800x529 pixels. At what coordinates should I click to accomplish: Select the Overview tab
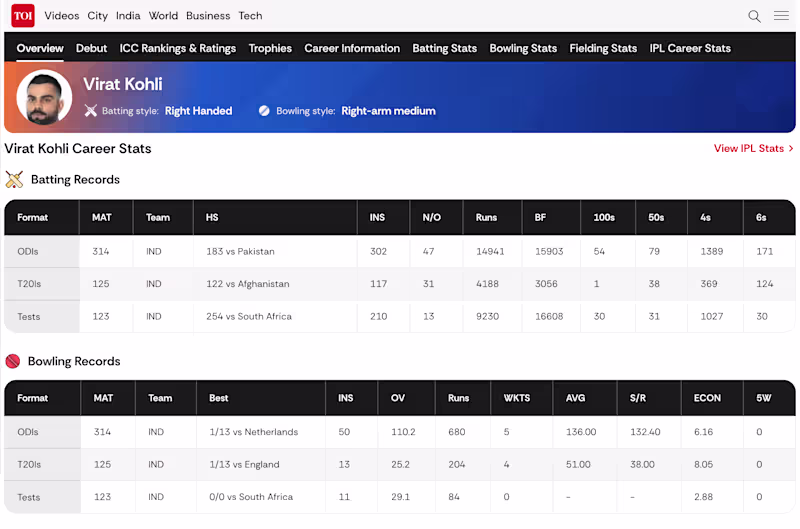[x=40, y=48]
